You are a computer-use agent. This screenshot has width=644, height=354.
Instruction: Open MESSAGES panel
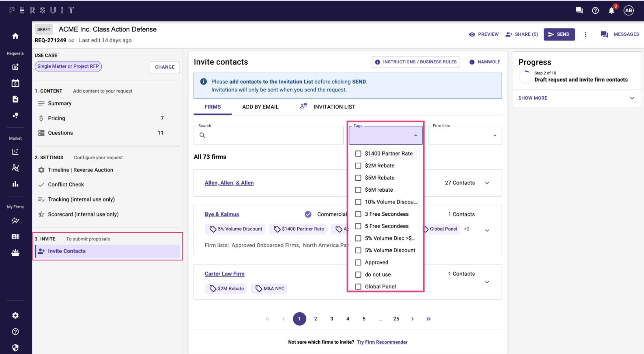[620, 34]
